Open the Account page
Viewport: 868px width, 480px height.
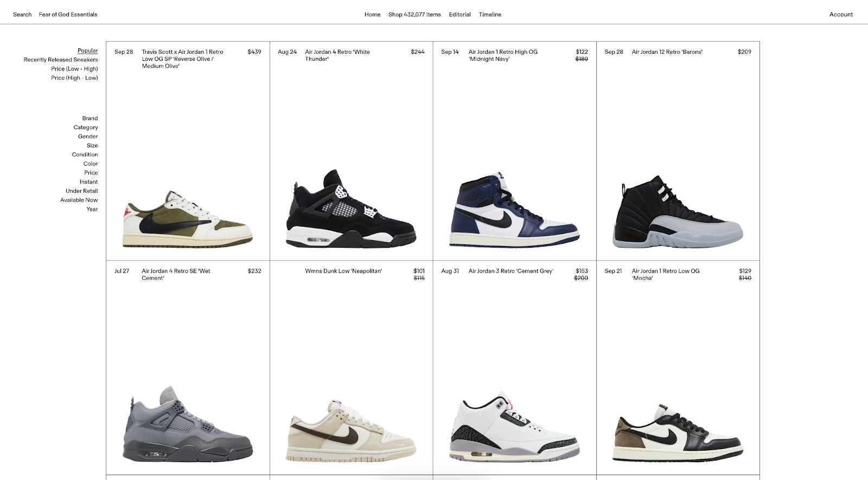(841, 15)
